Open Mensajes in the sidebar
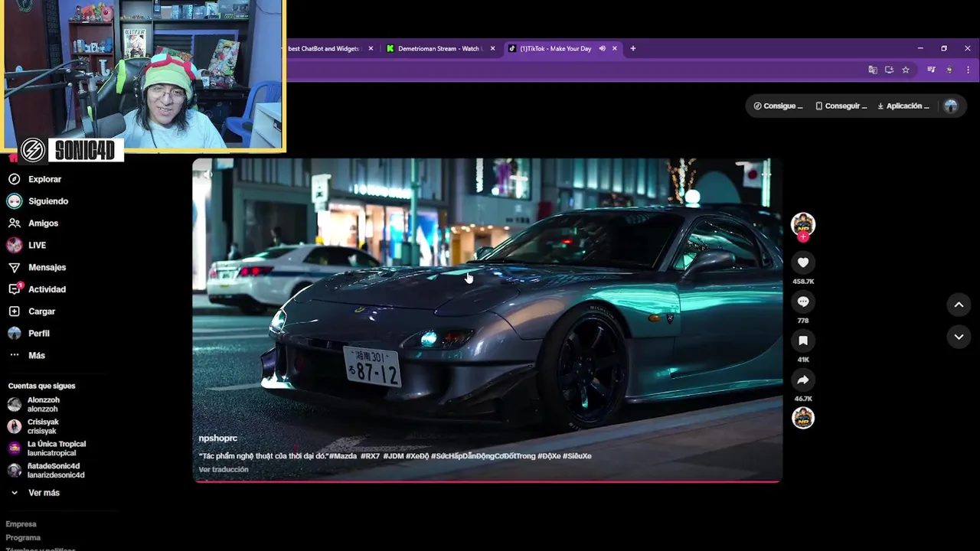Viewport: 980px width, 551px height. click(x=37, y=268)
